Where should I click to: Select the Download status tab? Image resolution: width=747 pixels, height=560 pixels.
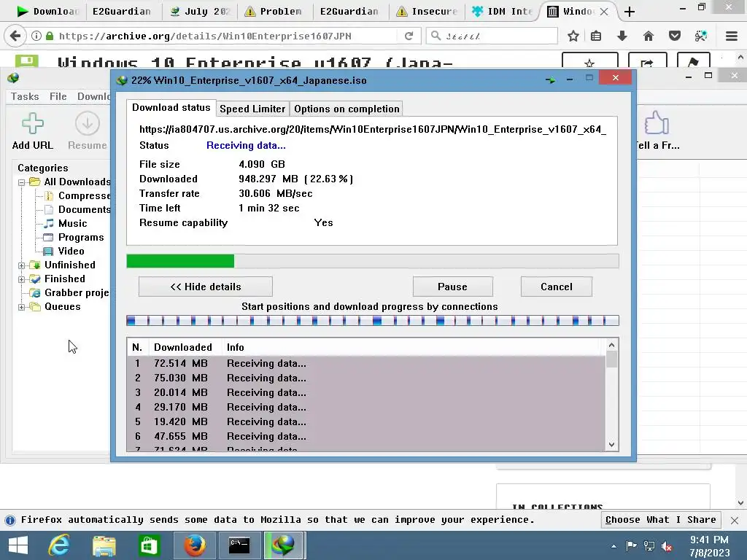tap(171, 108)
